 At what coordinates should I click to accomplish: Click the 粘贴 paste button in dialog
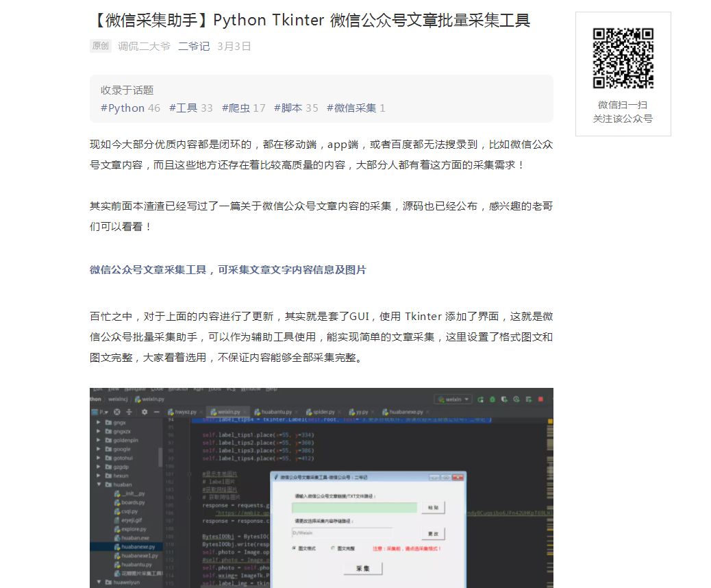(x=434, y=508)
